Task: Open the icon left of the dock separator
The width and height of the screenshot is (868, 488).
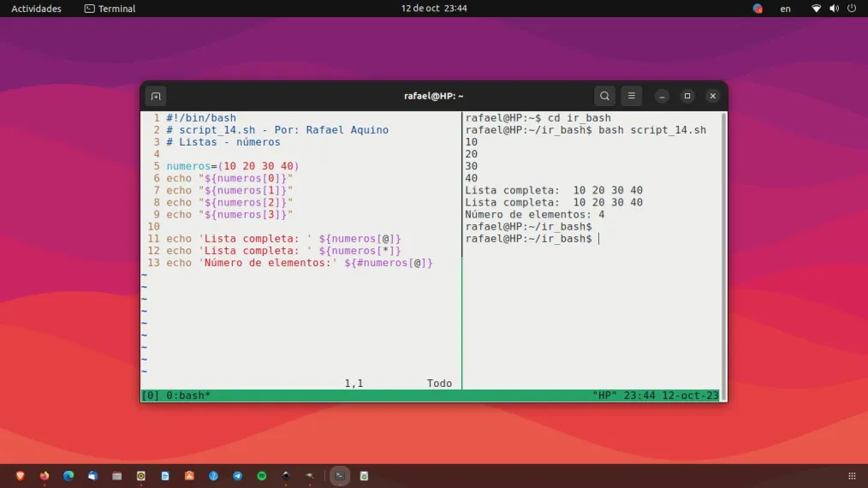Action: pos(310,476)
